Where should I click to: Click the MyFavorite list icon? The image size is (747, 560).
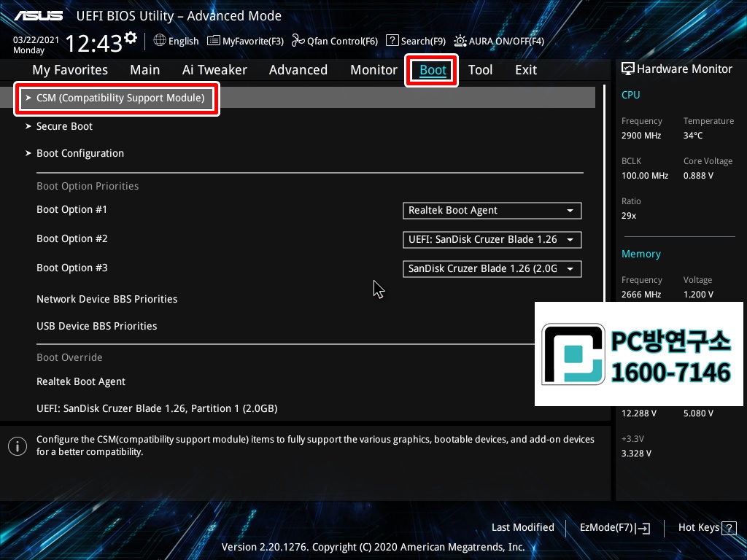point(214,41)
